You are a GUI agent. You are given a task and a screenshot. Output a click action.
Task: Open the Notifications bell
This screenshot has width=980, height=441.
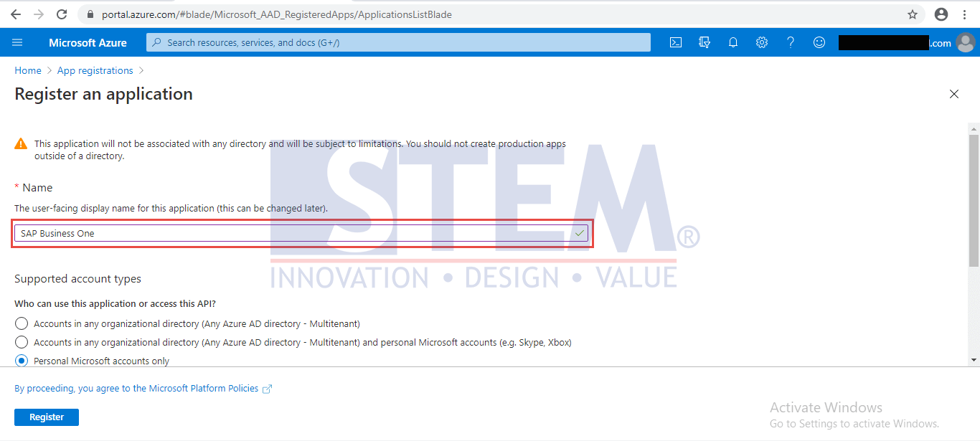733,42
